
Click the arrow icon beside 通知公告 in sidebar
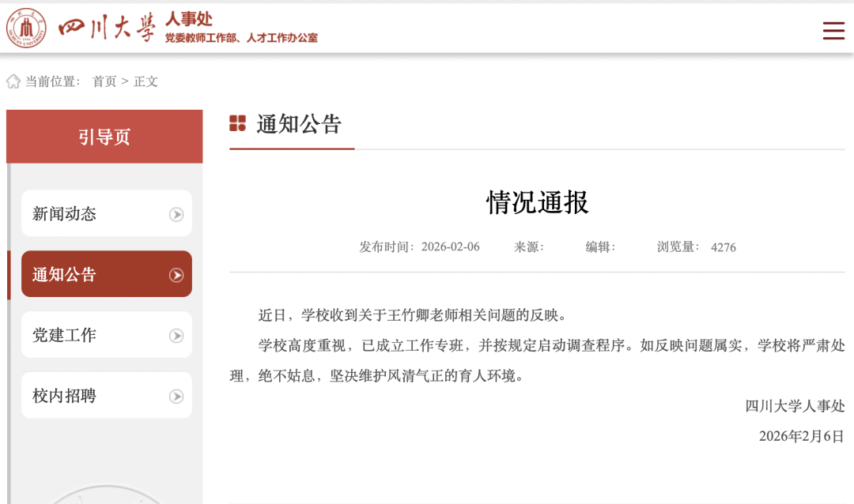point(176,275)
